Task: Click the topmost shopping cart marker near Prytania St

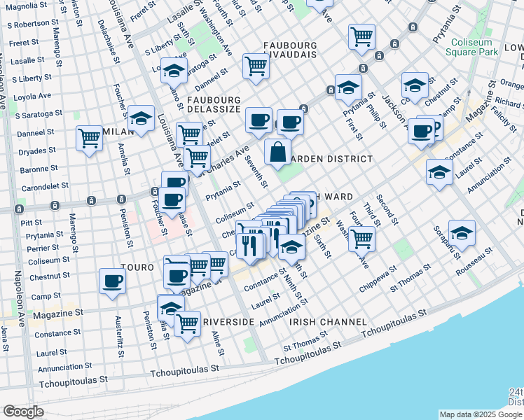Action: coord(361,36)
